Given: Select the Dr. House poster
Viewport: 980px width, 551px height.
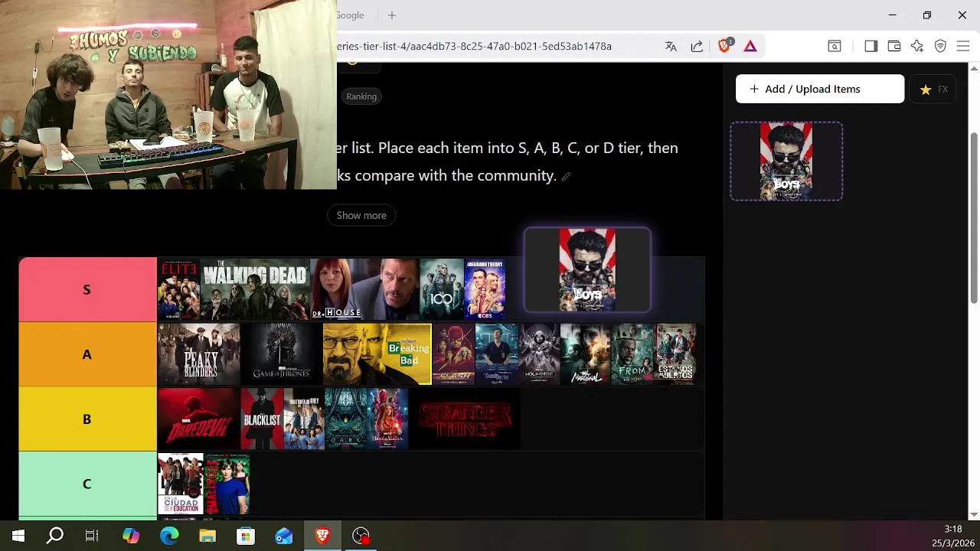Looking at the screenshot, I should (x=364, y=289).
